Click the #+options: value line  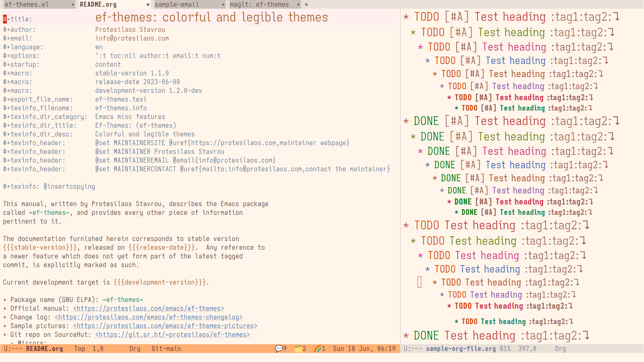point(158,56)
